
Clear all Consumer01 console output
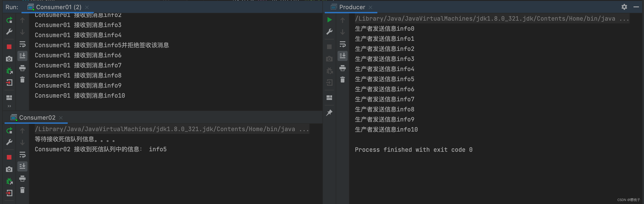[x=22, y=80]
